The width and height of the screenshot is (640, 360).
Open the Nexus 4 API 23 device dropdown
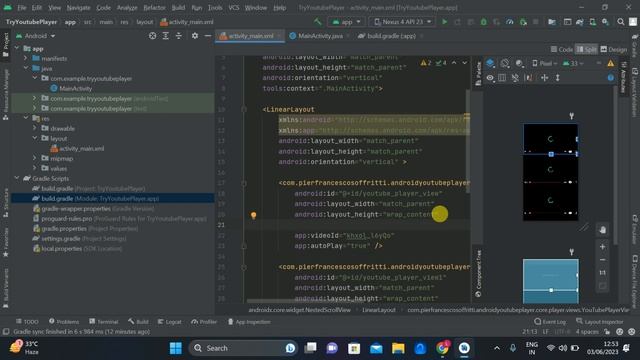point(402,22)
